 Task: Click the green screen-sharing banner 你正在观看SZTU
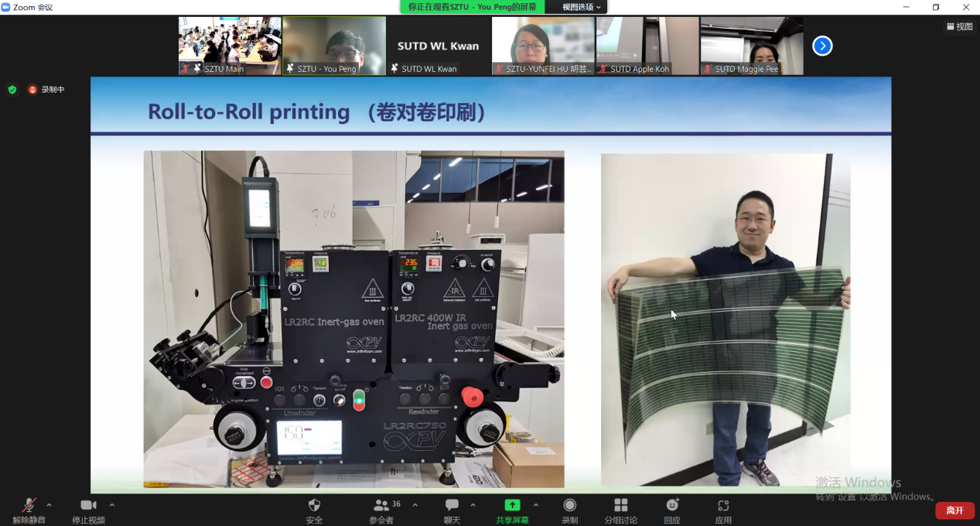[x=472, y=7]
